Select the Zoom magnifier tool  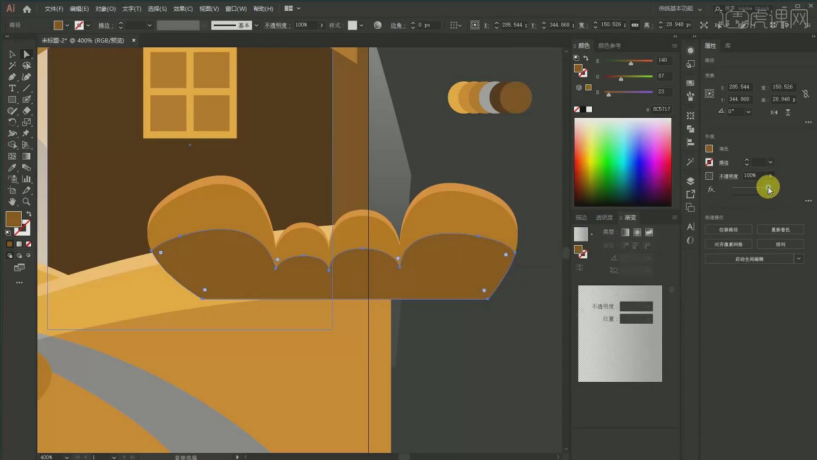(26, 200)
